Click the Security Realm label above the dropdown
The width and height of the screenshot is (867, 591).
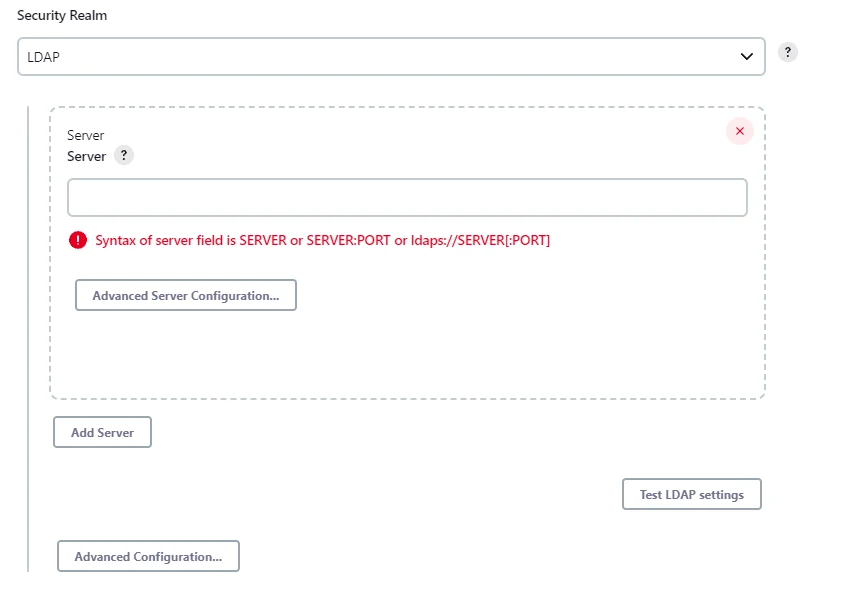(x=62, y=15)
